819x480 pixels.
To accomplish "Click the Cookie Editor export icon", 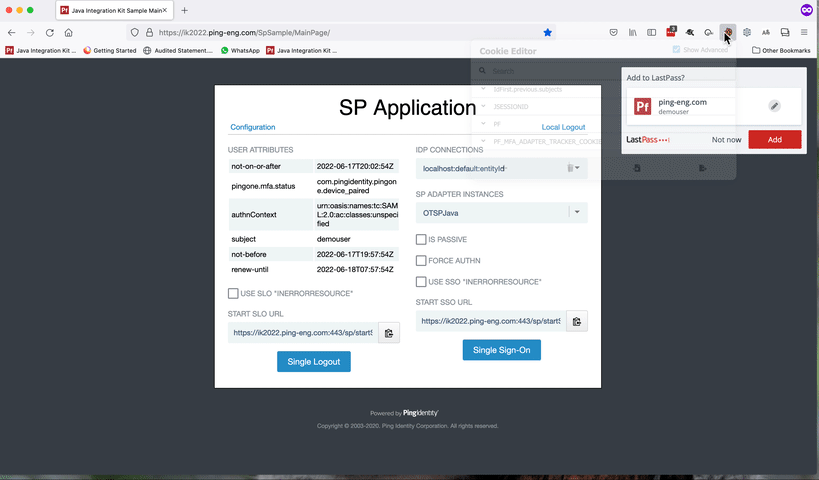I will [x=703, y=168].
